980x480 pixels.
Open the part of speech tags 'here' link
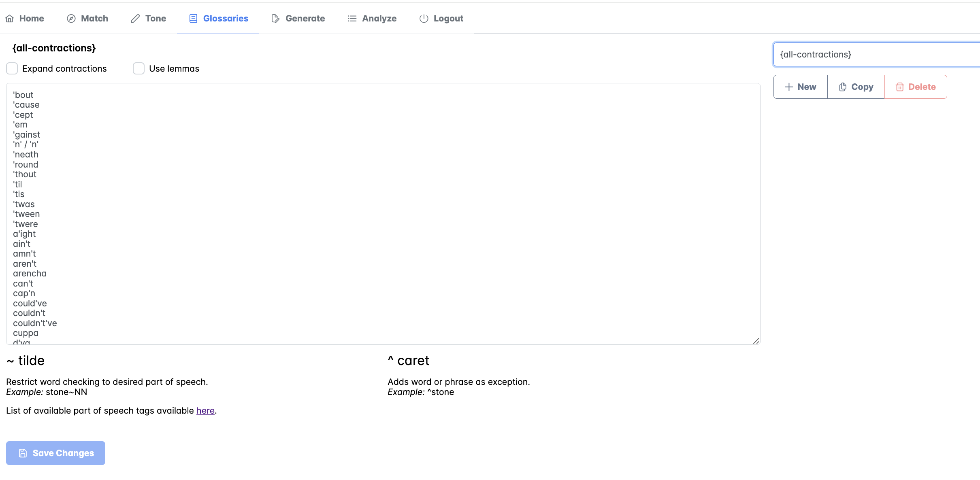tap(205, 411)
